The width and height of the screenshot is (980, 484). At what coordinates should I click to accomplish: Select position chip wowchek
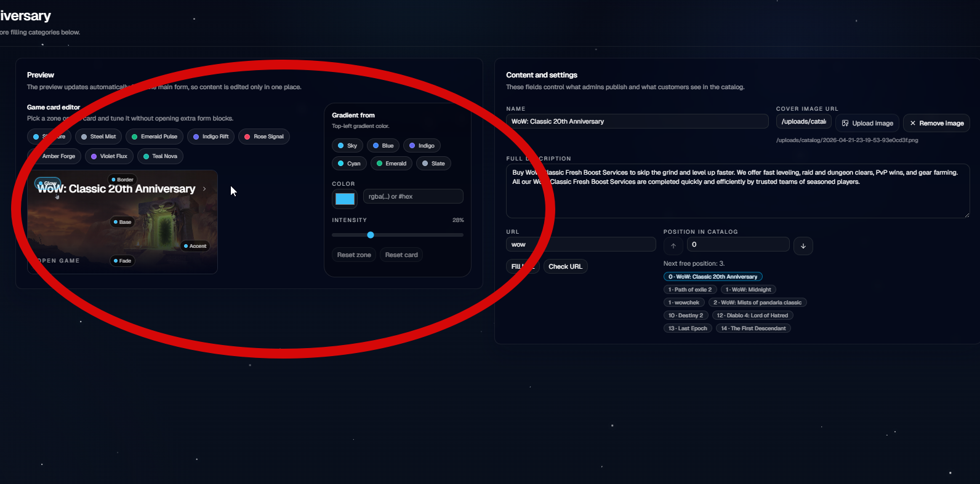point(684,303)
